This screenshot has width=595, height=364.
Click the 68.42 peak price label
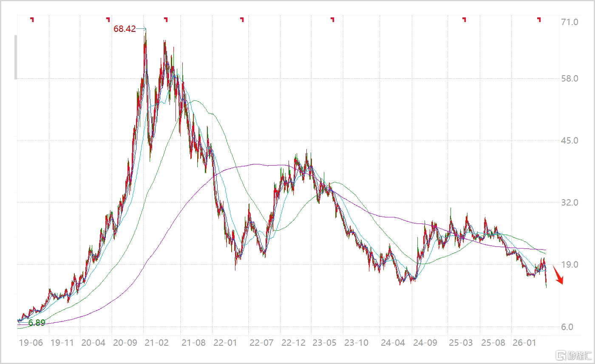tap(125, 29)
